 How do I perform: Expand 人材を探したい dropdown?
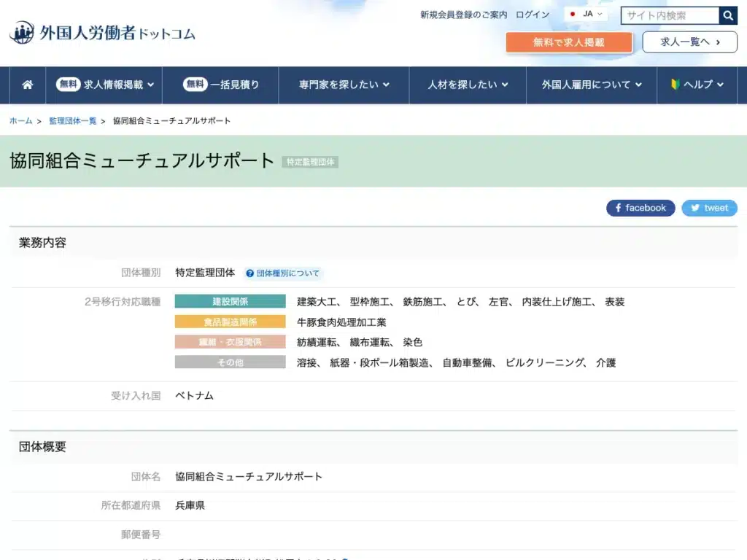468,85
